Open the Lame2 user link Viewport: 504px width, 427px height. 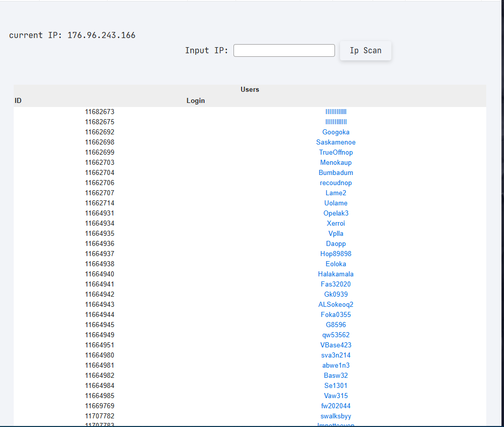click(336, 193)
